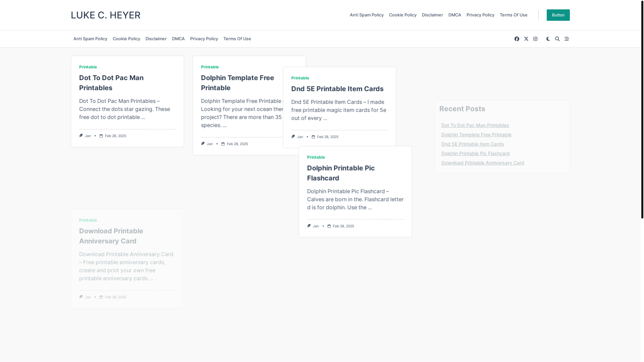644x362 pixels.
Task: Click Printable category on Dnd 5E card
Action: [300, 78]
